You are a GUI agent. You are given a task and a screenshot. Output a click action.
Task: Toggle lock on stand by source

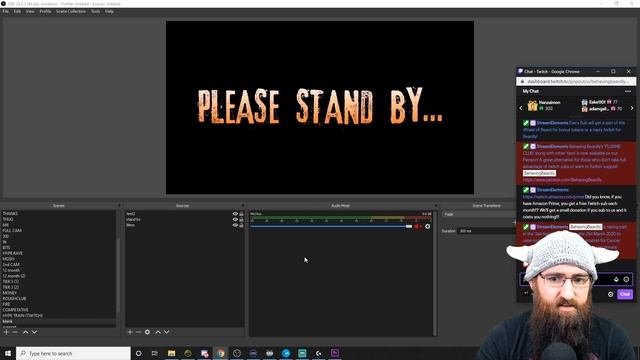pos(241,220)
